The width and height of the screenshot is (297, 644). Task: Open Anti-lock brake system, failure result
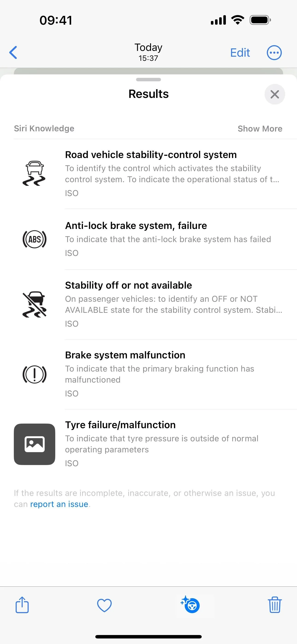(x=155, y=239)
